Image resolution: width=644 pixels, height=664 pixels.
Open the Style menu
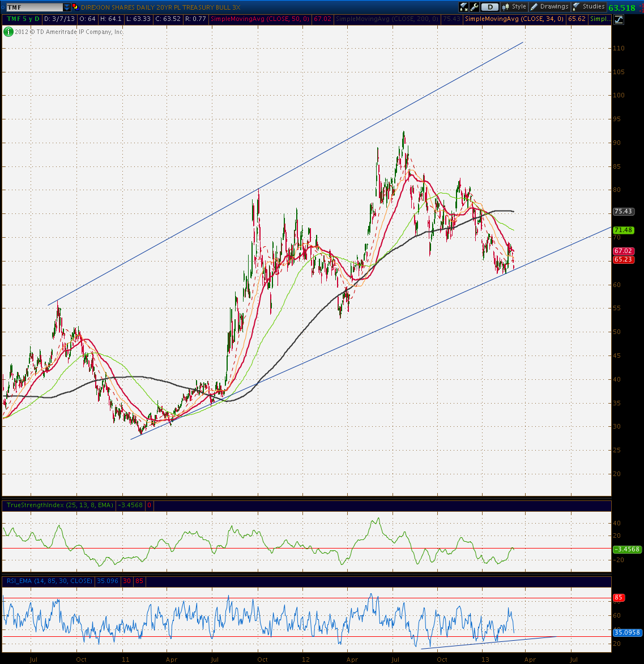click(514, 7)
